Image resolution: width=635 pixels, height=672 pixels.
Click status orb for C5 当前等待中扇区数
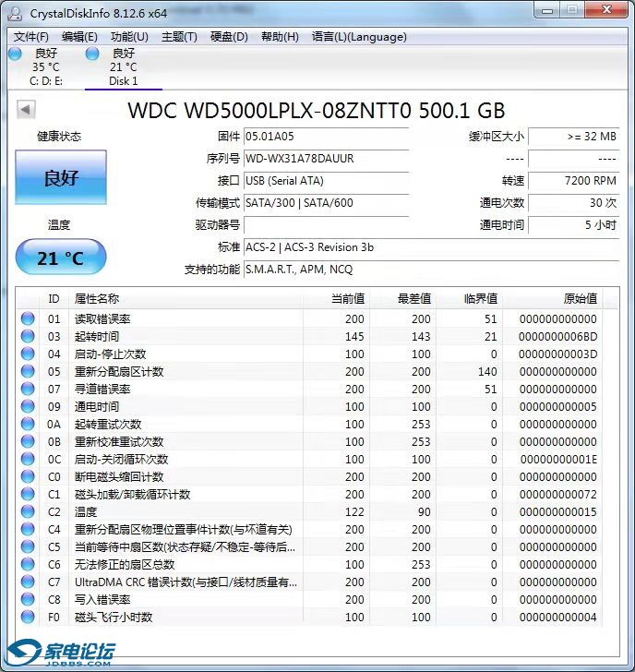28,546
